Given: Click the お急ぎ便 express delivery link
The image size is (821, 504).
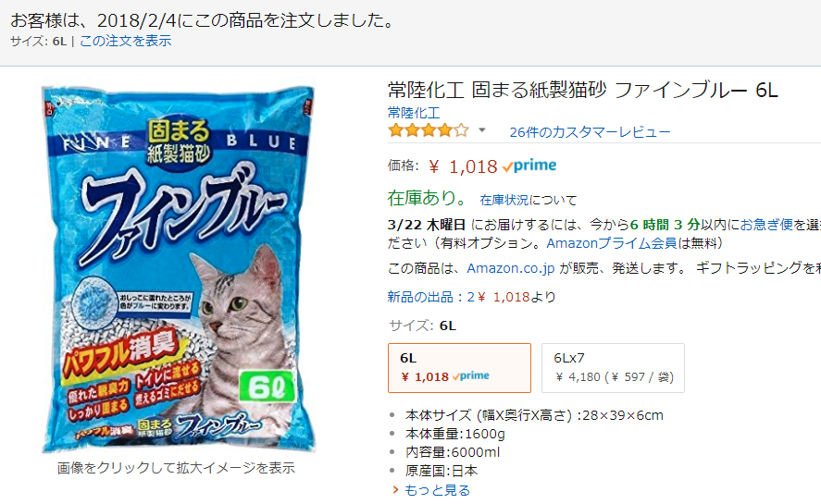Looking at the screenshot, I should [x=766, y=225].
